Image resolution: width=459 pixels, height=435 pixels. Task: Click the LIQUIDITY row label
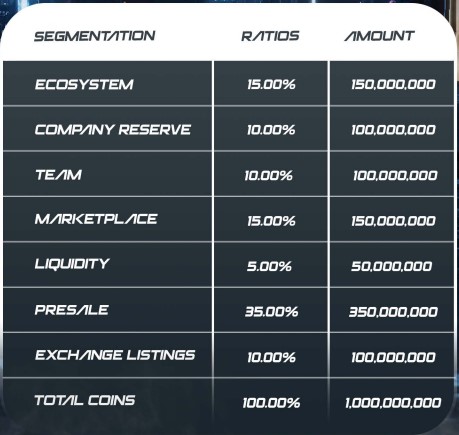[x=72, y=264]
